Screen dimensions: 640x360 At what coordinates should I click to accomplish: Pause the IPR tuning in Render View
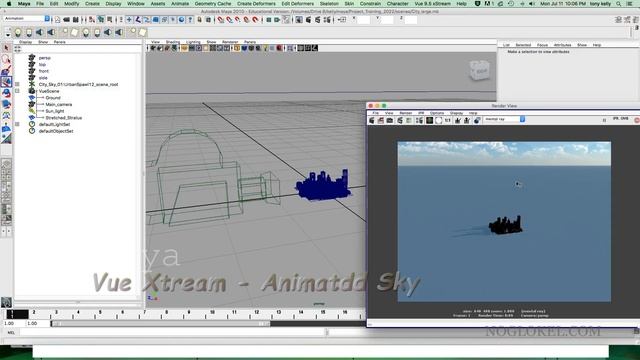point(604,120)
